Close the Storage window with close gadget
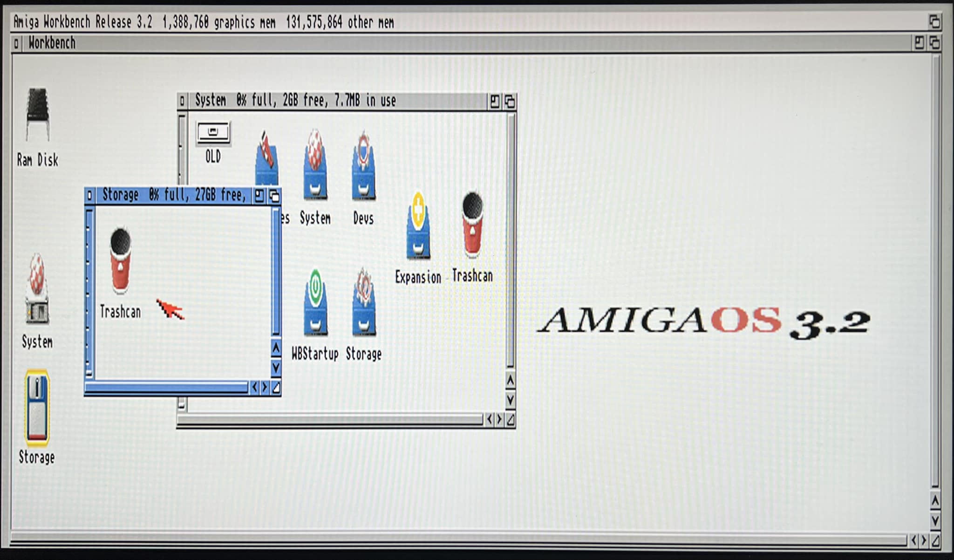This screenshot has height=560, width=954. pos(90,196)
